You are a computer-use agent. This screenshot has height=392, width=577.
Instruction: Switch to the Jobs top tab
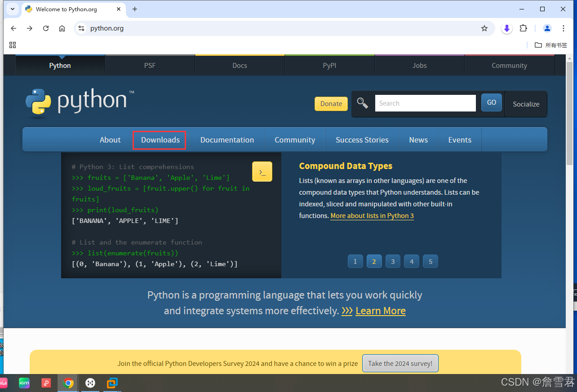pyautogui.click(x=419, y=65)
